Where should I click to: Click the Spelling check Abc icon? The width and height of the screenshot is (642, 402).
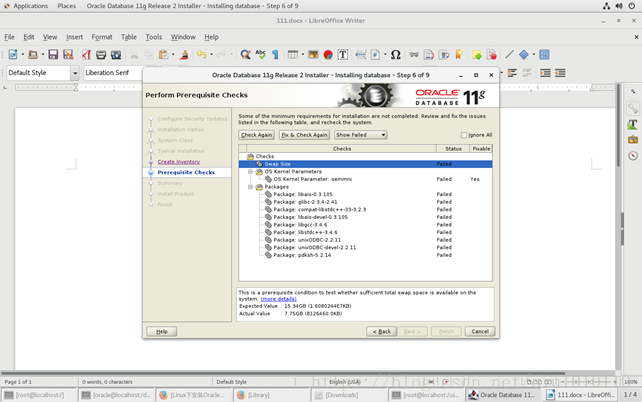[x=260, y=54]
